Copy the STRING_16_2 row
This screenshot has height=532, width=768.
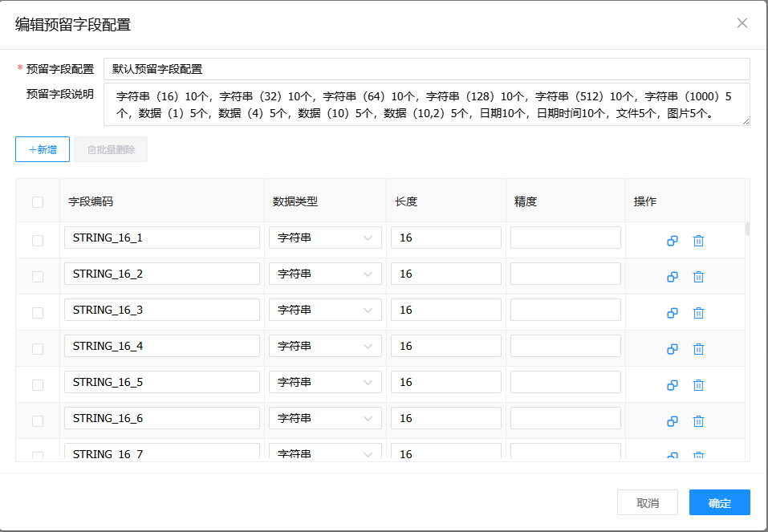673,277
